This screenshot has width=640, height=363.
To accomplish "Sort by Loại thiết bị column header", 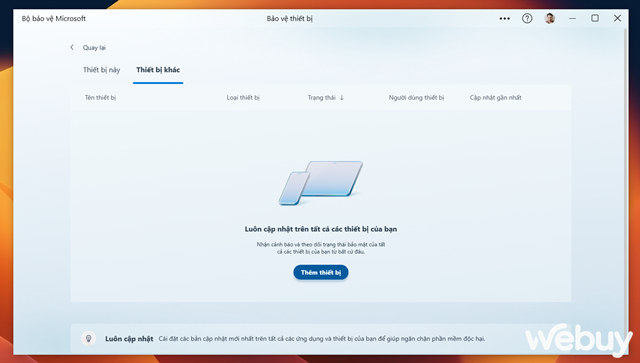I will point(243,98).
